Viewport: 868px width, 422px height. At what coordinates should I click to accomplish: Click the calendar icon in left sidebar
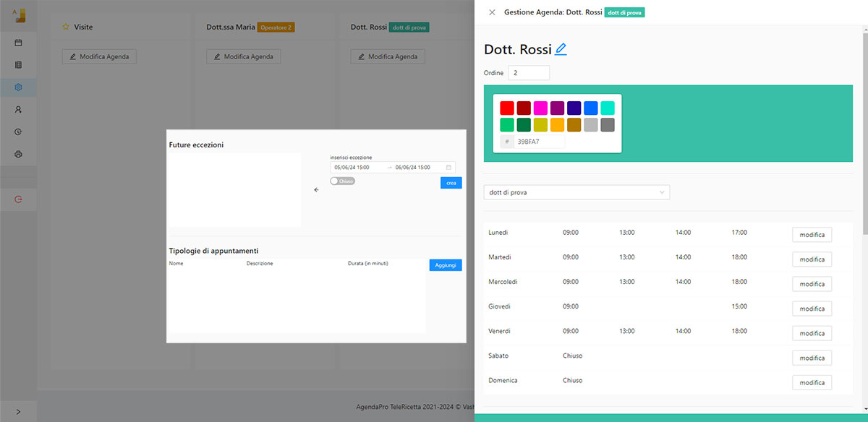tap(18, 43)
